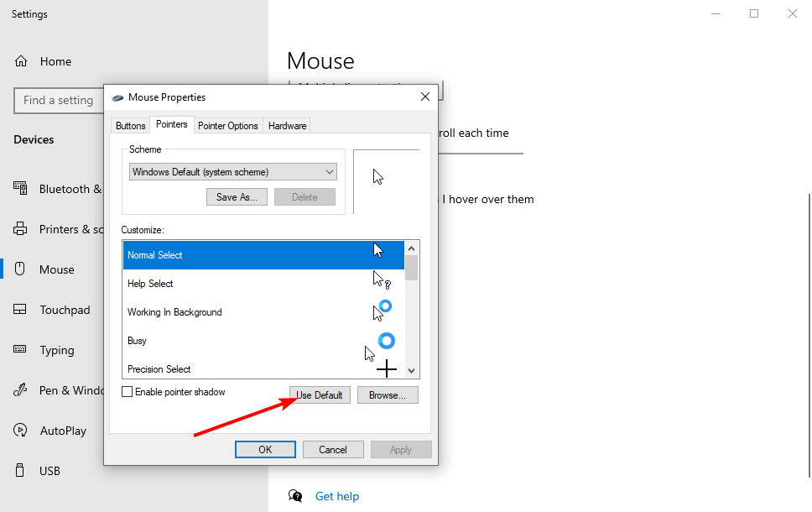Image resolution: width=812 pixels, height=512 pixels.
Task: Select the Busy cursor ring icon
Action: [387, 341]
